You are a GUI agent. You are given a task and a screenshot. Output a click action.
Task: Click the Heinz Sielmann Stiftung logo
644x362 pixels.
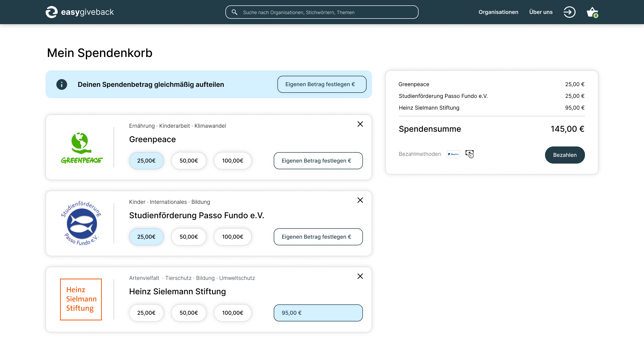(x=81, y=299)
